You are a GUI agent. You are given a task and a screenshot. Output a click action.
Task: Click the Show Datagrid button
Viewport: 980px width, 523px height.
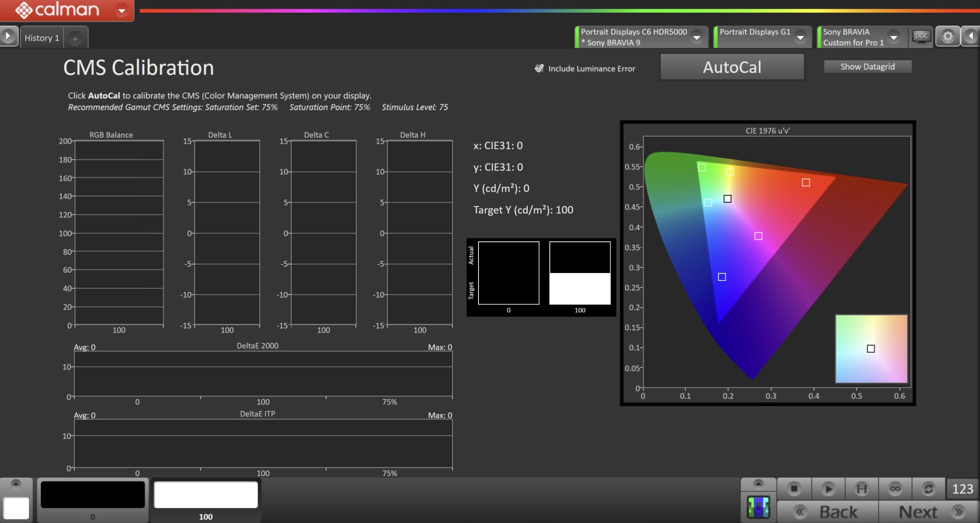point(867,67)
